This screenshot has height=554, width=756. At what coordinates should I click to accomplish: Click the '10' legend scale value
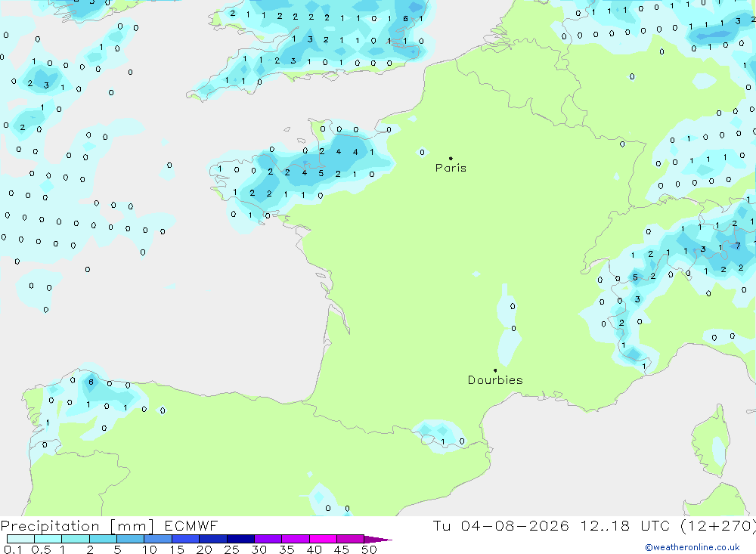pyautogui.click(x=150, y=549)
